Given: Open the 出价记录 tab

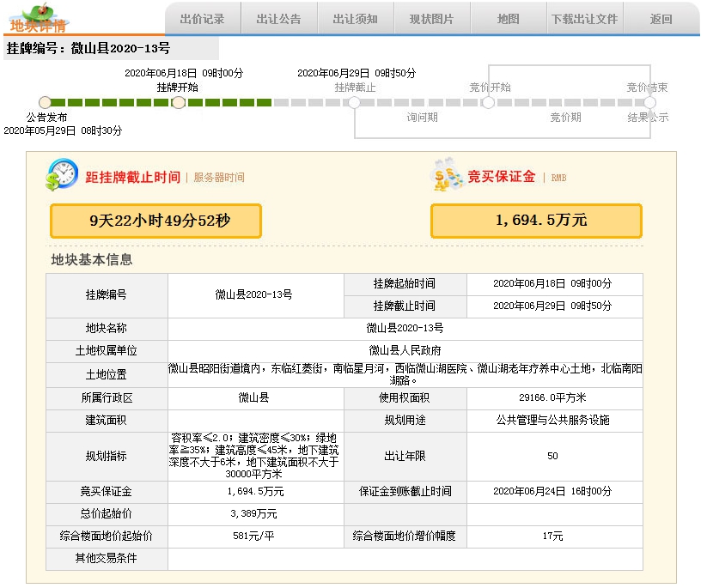Looking at the screenshot, I should 203,19.
